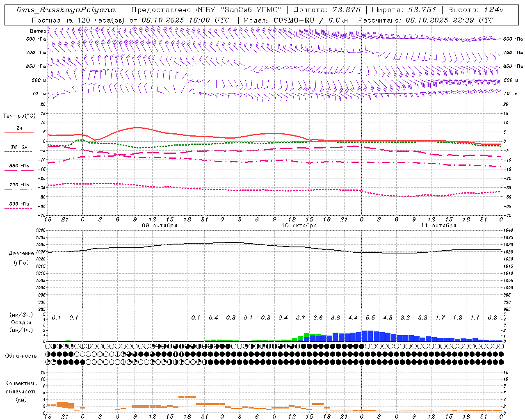The image size is (525, 420).
Task: Select the (мм/1ч.) precipitation unit label
Action: pyautogui.click(x=21, y=330)
